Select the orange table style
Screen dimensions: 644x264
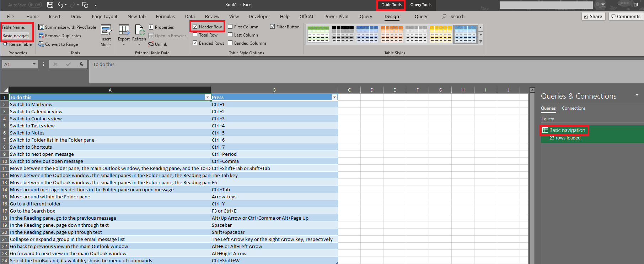392,34
